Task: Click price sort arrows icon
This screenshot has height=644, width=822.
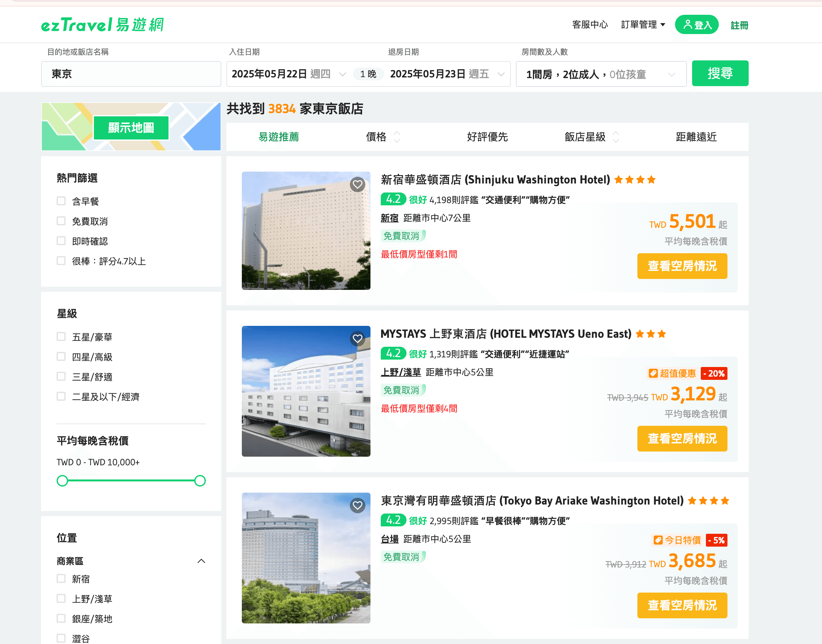Action: [x=397, y=137]
